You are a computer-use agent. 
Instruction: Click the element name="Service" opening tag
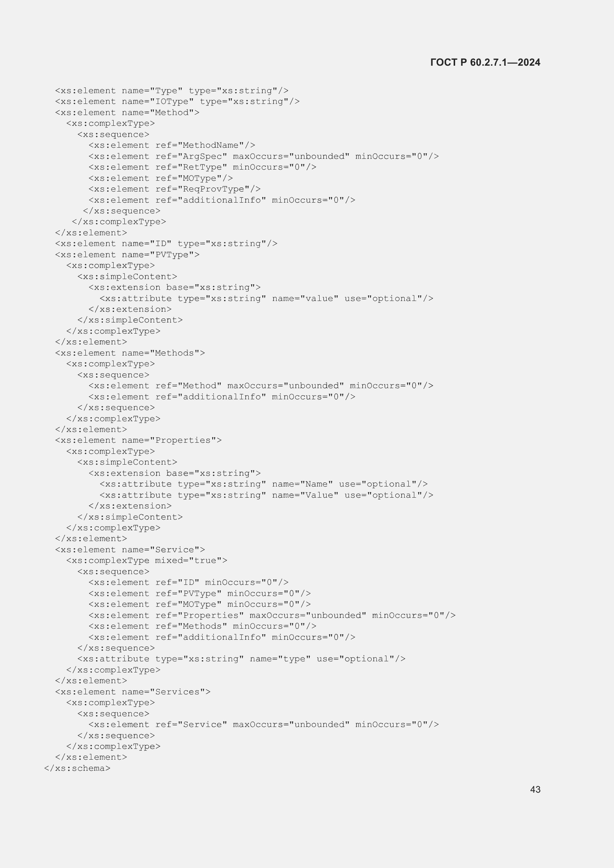pyautogui.click(x=130, y=550)
